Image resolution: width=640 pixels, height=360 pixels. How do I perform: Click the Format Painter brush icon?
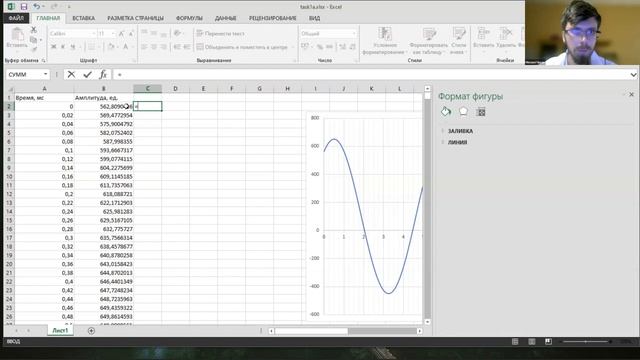[x=33, y=49]
